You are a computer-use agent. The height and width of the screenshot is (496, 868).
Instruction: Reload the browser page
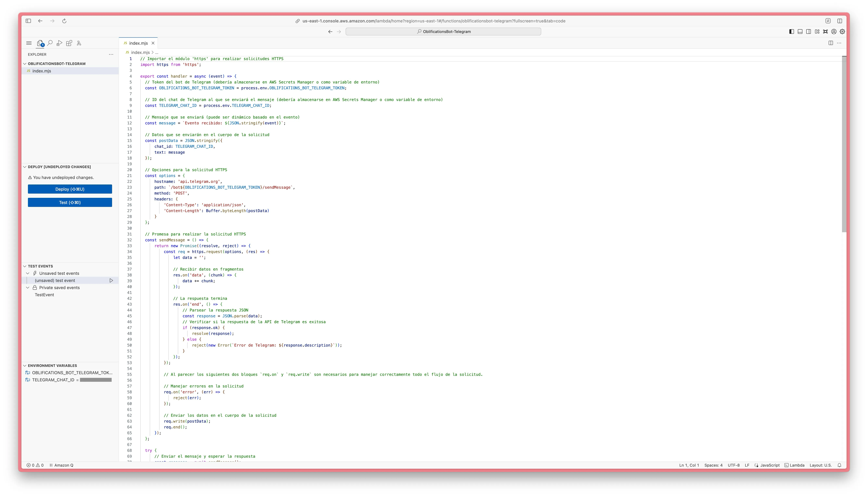(64, 21)
